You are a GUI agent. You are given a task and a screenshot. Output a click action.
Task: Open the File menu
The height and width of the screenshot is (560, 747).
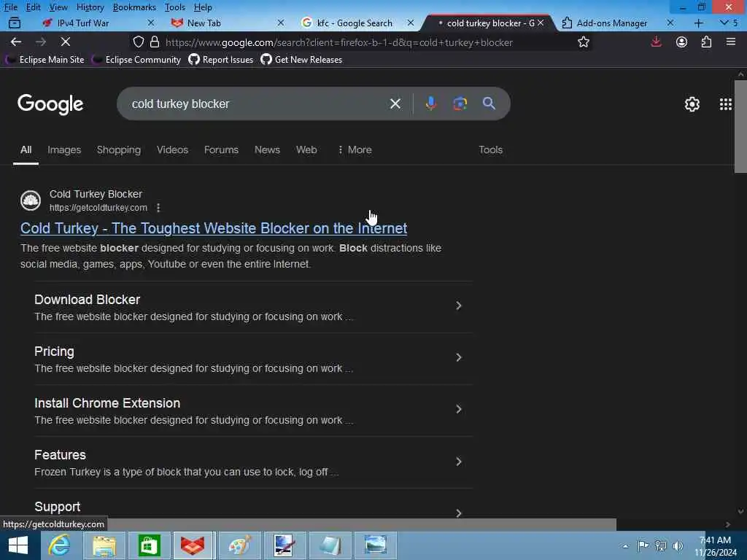point(10,7)
